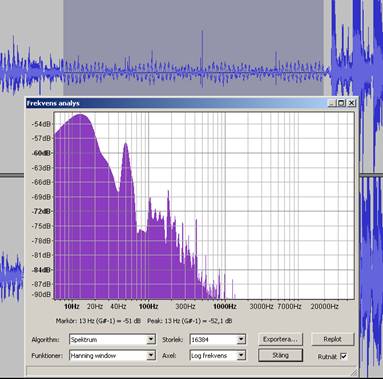Open the Funktioner Hanning window dropdown

click(151, 355)
